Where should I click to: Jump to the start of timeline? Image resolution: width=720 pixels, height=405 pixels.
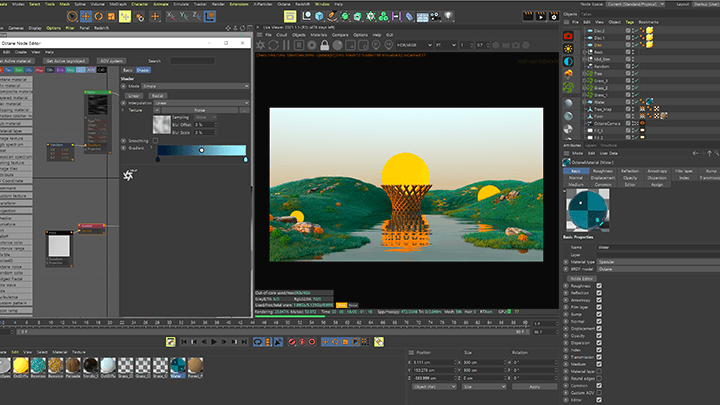click(184, 342)
